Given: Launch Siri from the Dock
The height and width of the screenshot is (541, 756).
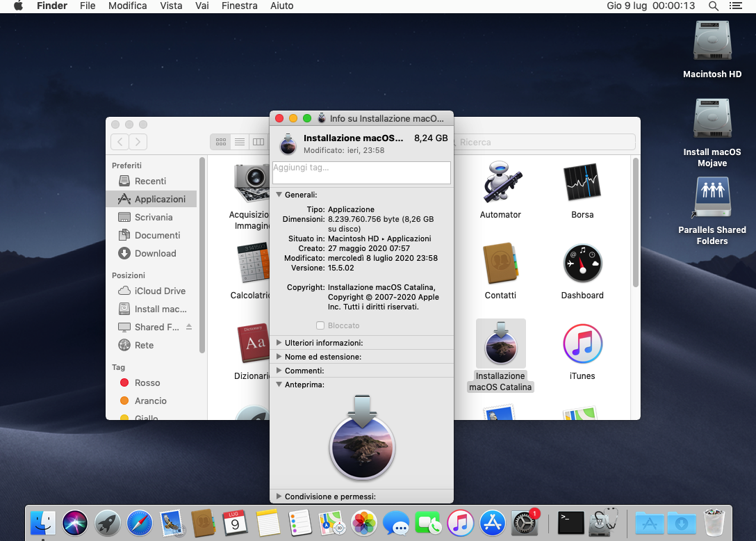Looking at the screenshot, I should pyautogui.click(x=75, y=523).
